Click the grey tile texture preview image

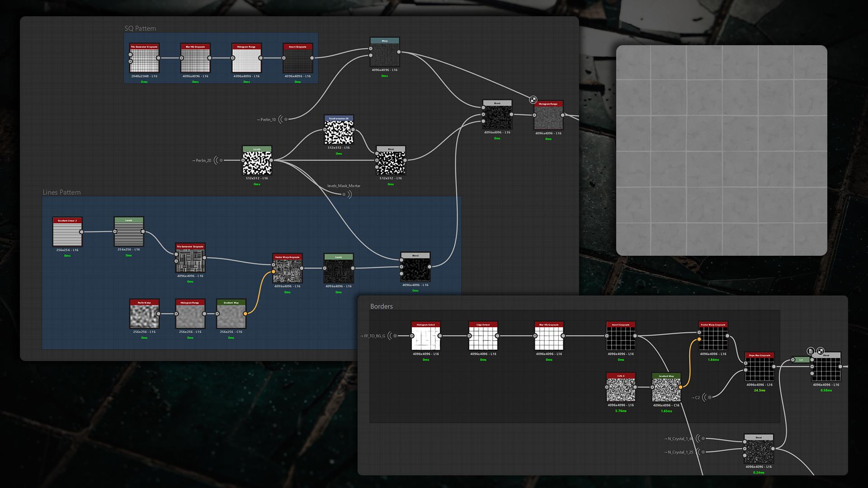pos(722,150)
